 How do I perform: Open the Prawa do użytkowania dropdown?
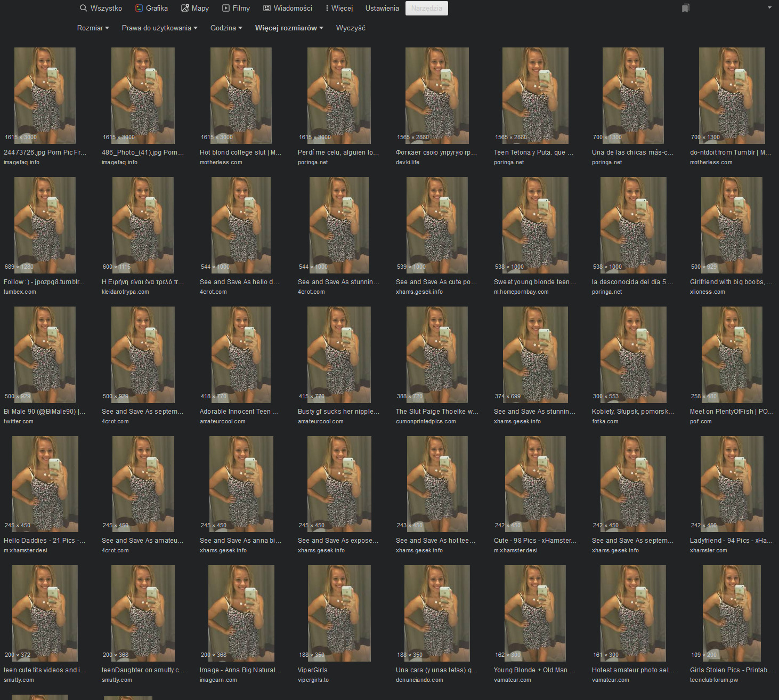tap(159, 28)
